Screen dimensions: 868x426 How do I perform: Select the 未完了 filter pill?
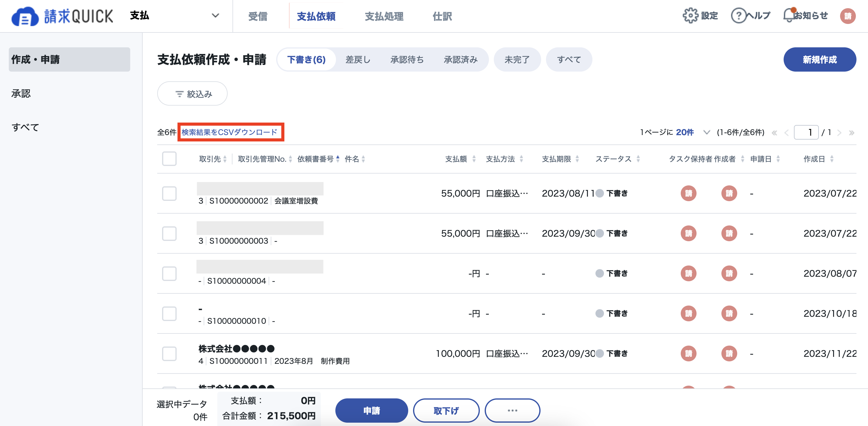517,59
